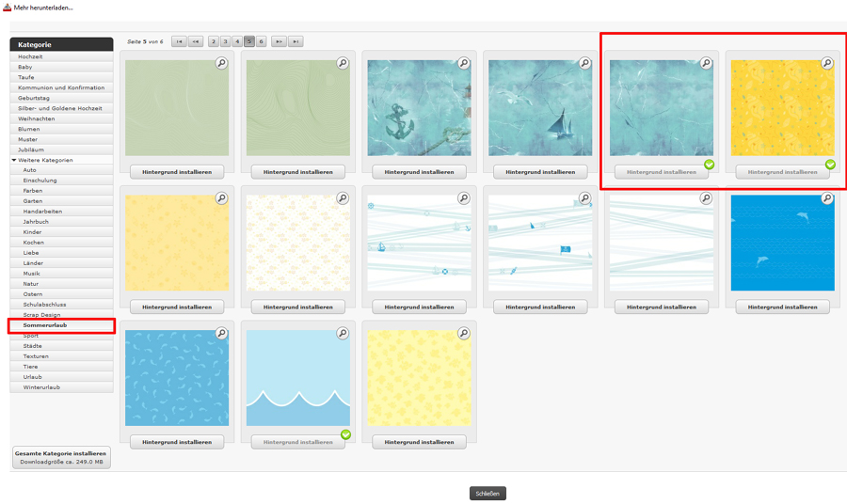Click Gesamte Kategorie installieren button

(61, 458)
